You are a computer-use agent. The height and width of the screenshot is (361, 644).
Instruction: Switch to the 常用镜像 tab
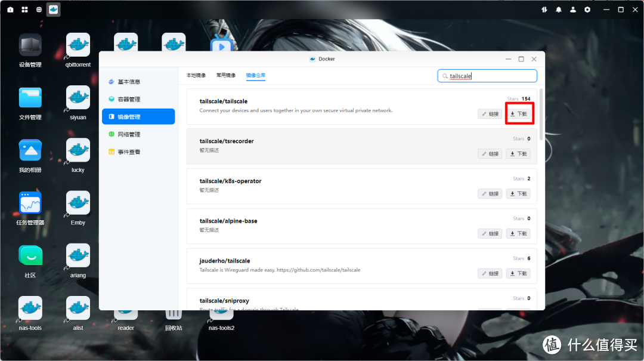[x=226, y=76]
